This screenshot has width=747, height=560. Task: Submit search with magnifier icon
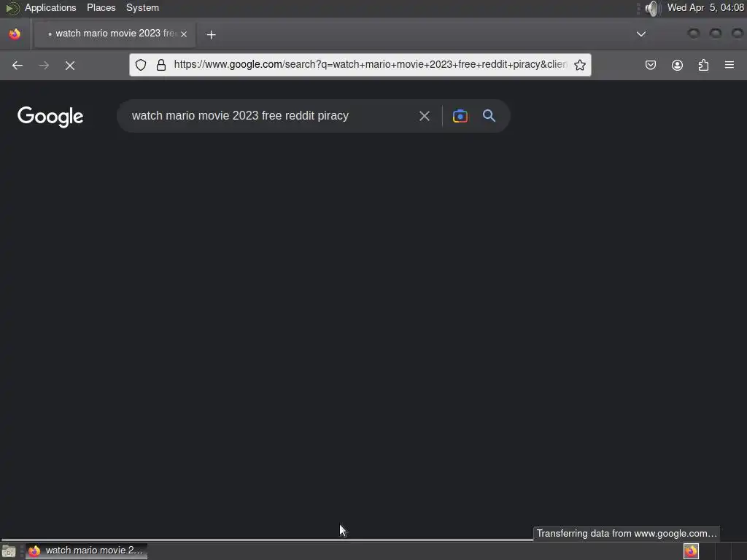pyautogui.click(x=489, y=116)
